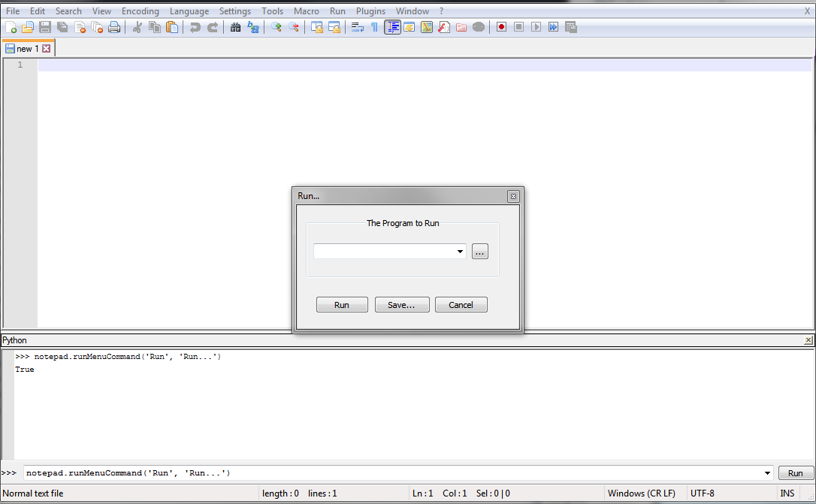Run macro multiple times icon
This screenshot has height=504, width=816.
point(553,27)
